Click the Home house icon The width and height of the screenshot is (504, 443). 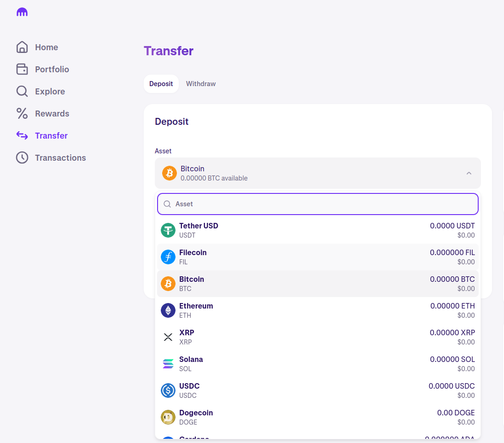(22, 47)
